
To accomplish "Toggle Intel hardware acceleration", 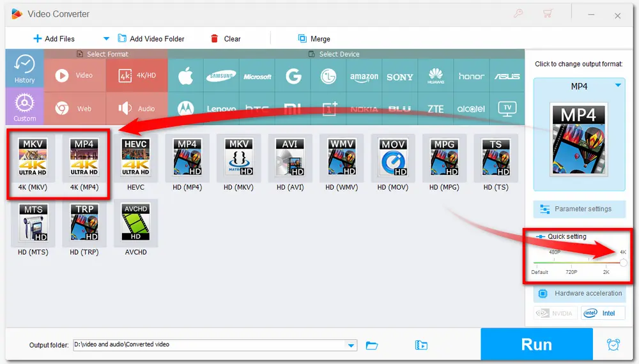I will [x=603, y=313].
